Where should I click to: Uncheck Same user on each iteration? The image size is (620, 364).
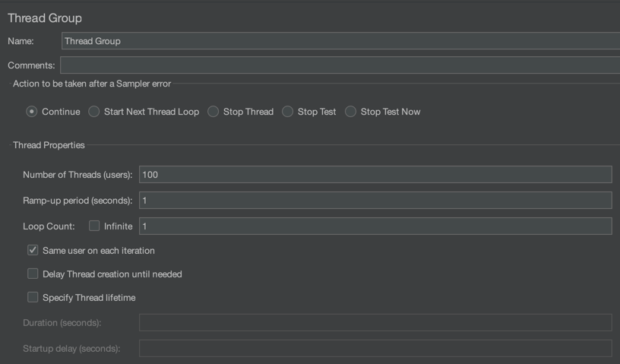pos(33,250)
